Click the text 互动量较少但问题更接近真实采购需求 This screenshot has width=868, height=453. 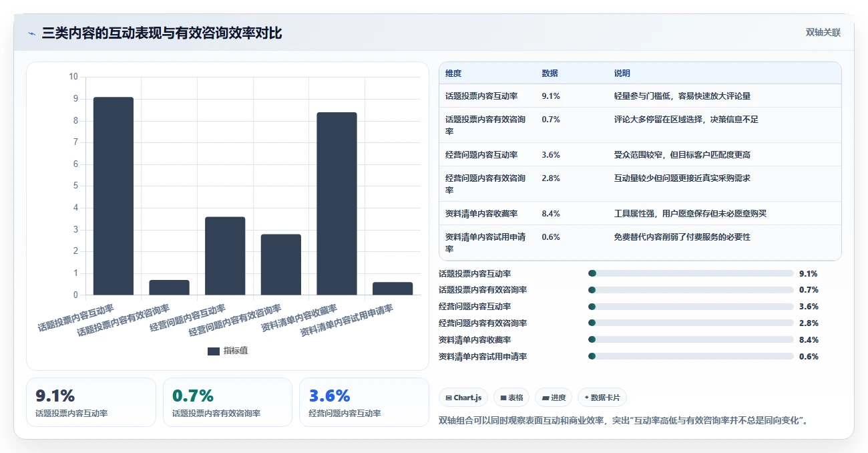click(682, 178)
